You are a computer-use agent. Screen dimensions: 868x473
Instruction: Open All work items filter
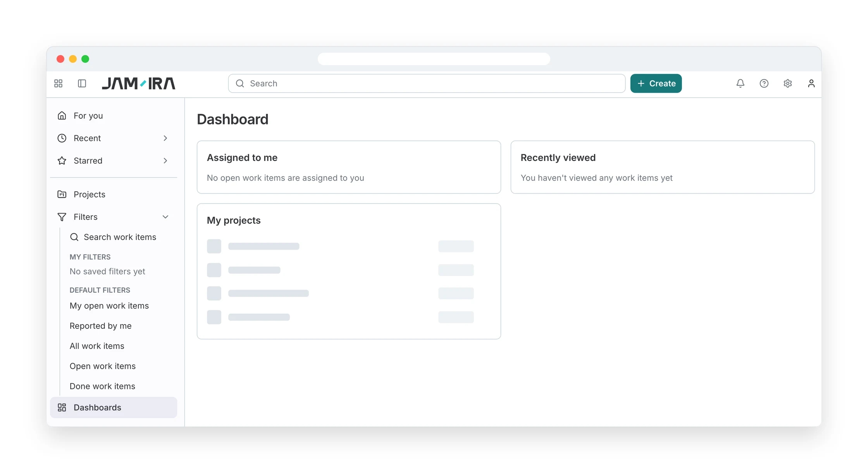97,346
